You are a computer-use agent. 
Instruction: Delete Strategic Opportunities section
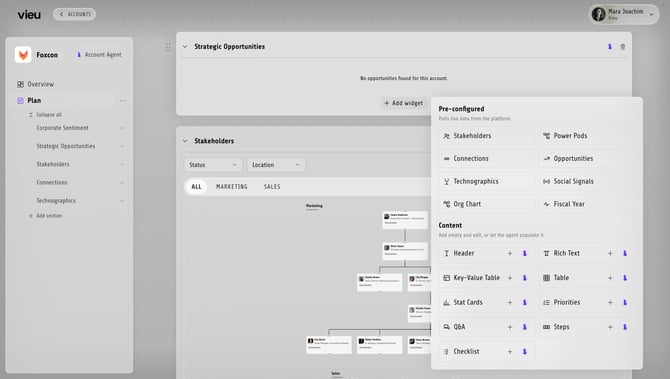point(623,47)
